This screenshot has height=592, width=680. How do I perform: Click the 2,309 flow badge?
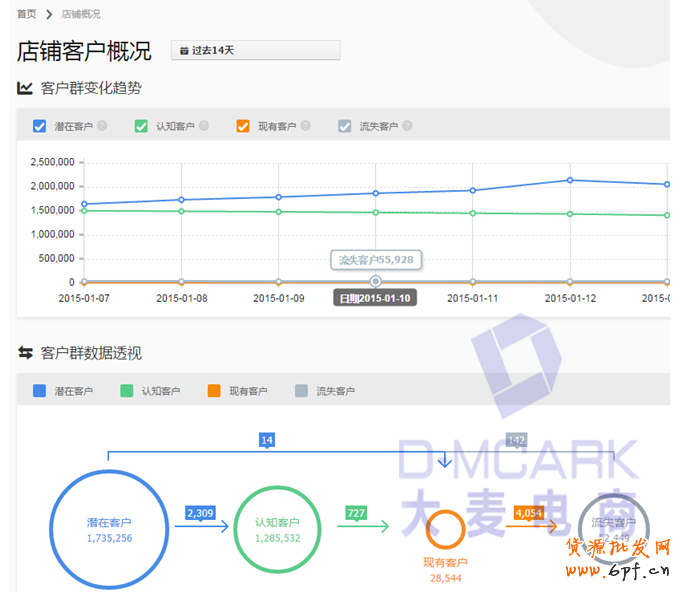(200, 513)
